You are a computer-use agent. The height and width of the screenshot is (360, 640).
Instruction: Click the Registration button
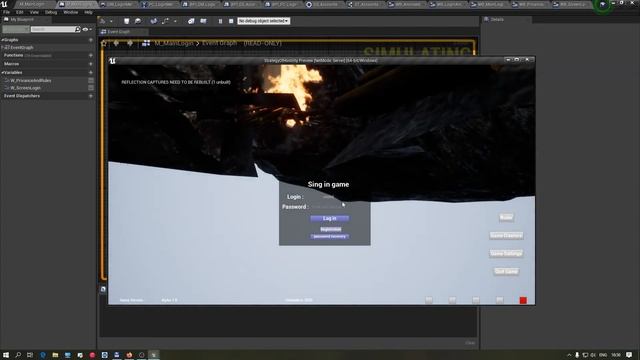point(331,229)
